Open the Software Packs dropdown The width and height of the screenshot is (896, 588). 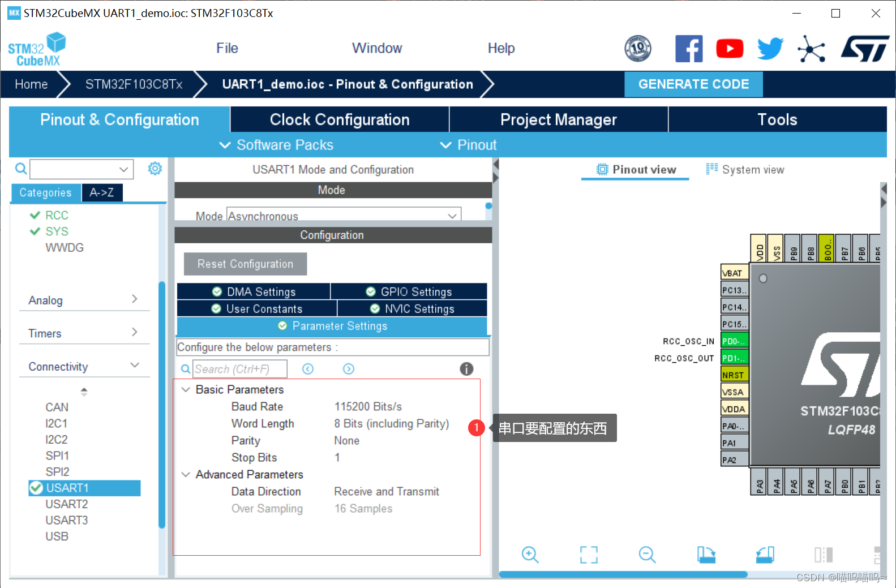[276, 145]
